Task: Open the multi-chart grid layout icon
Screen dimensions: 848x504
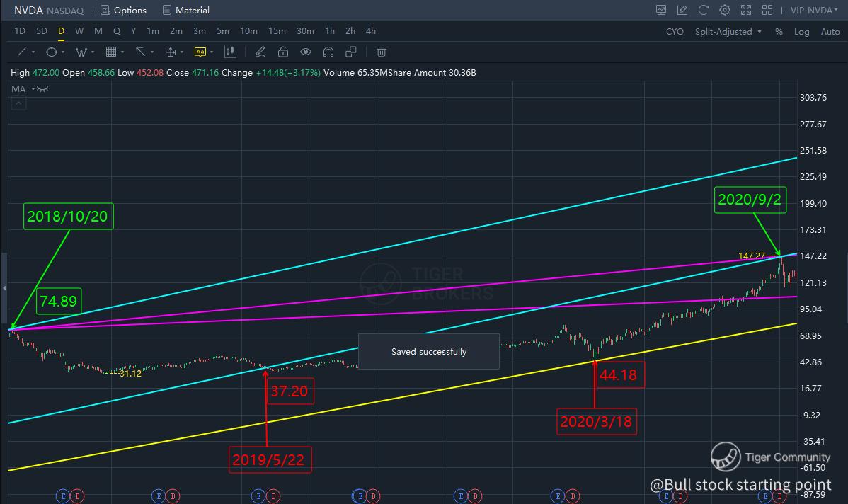Action: click(767, 10)
